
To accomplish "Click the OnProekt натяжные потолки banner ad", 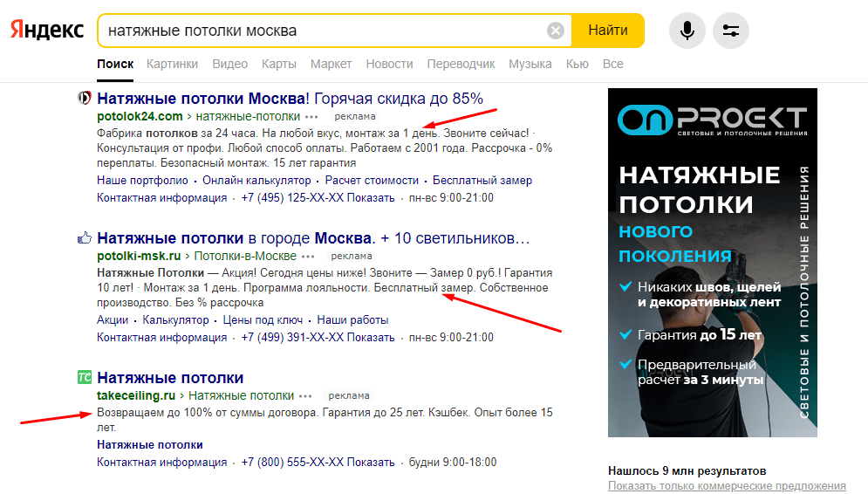I will (713, 263).
